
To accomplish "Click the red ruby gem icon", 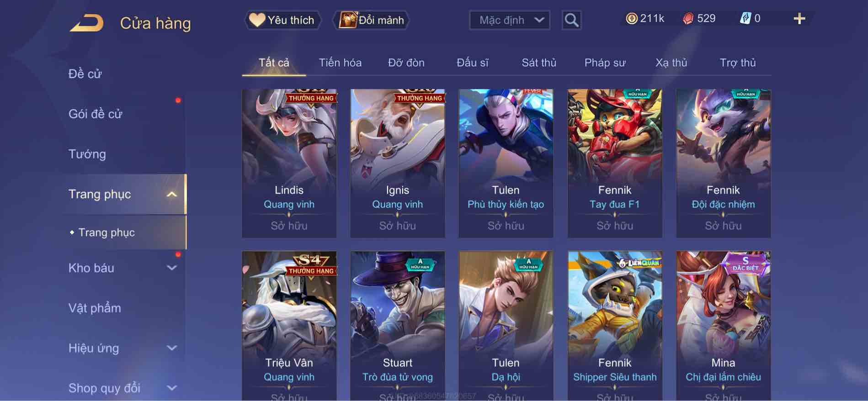I will (x=688, y=19).
